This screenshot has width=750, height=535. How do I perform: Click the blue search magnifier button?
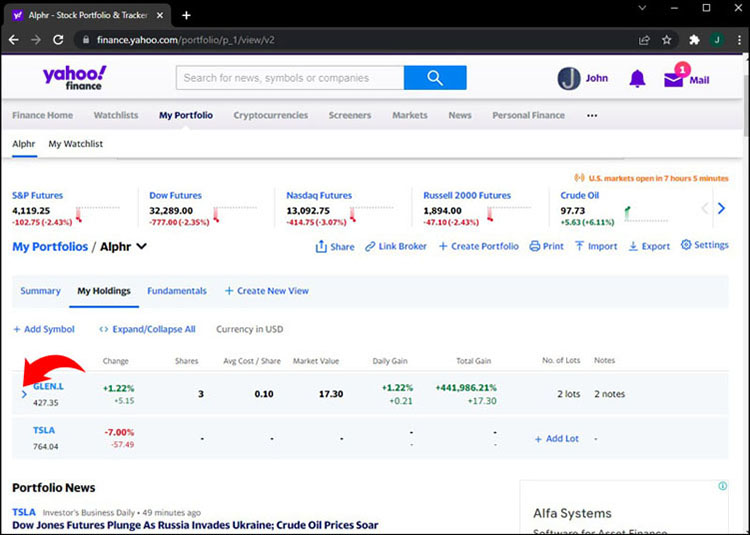(435, 78)
